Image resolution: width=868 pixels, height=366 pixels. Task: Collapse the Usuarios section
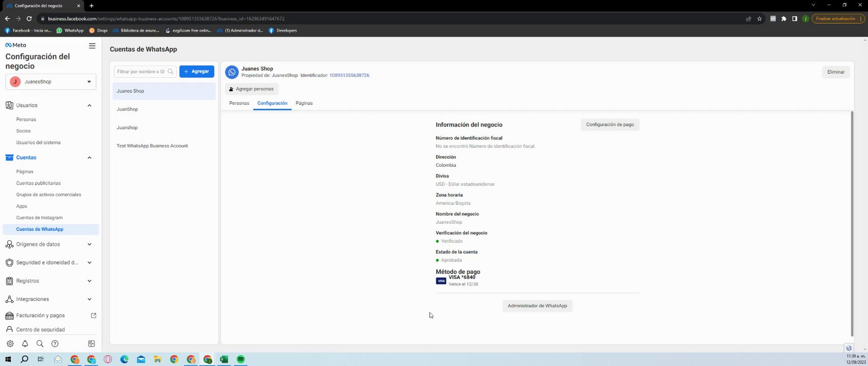click(x=89, y=105)
